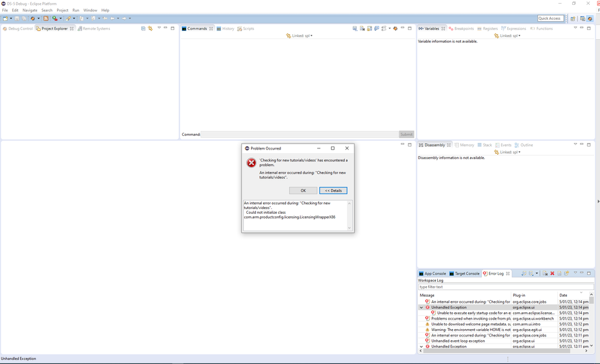Screen dimensions: 600x364
Task: Open dropdown arrow next to New toolbar icon
Action: pyautogui.click(x=11, y=19)
